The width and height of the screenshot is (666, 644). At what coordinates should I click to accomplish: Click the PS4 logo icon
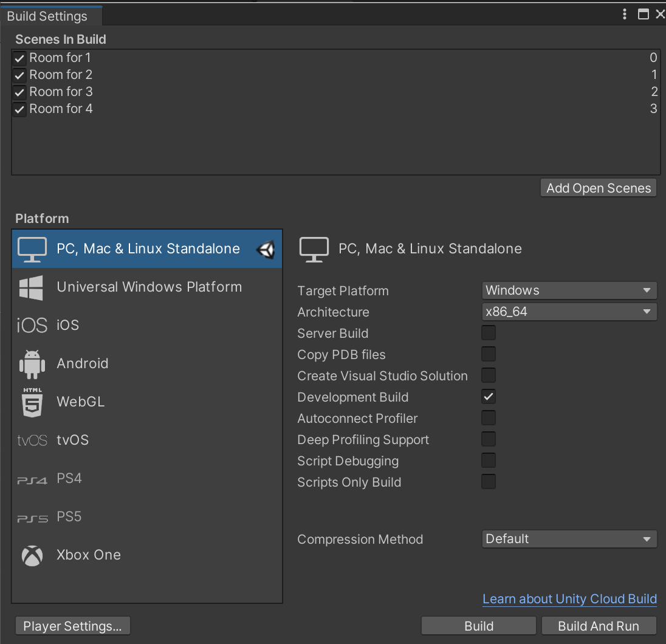click(32, 480)
